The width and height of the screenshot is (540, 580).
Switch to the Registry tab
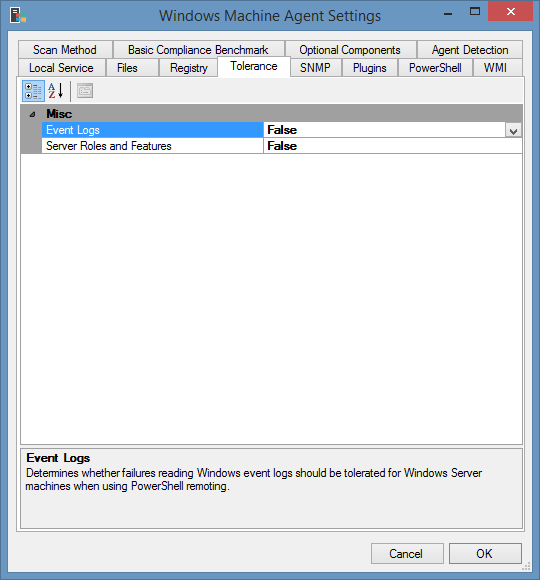(189, 68)
